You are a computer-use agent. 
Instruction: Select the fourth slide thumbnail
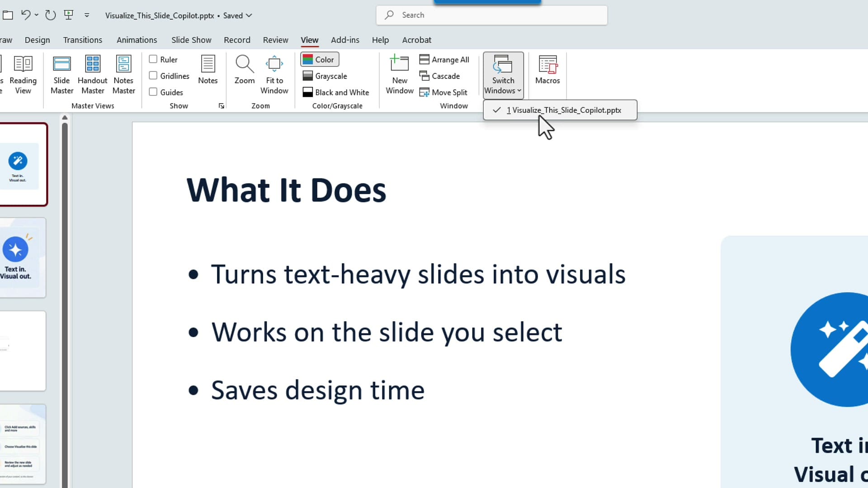point(23,444)
